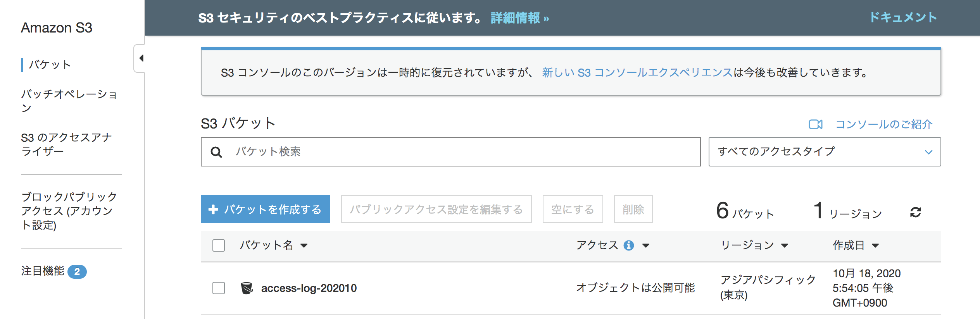Click the リージョン column sort arrow
The height and width of the screenshot is (319, 980).
click(786, 245)
